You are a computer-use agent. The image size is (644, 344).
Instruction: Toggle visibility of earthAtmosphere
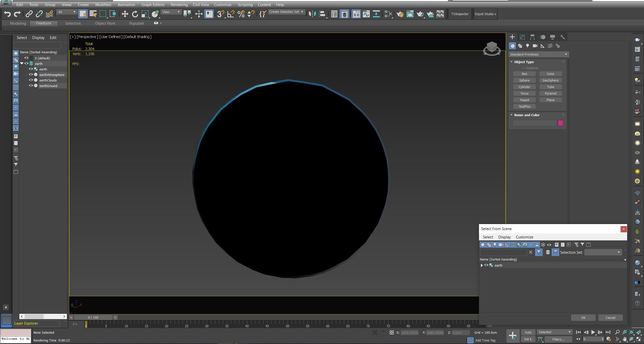31,75
